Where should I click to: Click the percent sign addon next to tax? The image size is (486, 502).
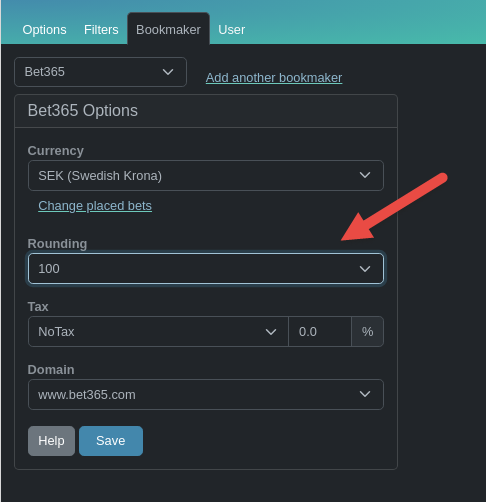pyautogui.click(x=367, y=332)
